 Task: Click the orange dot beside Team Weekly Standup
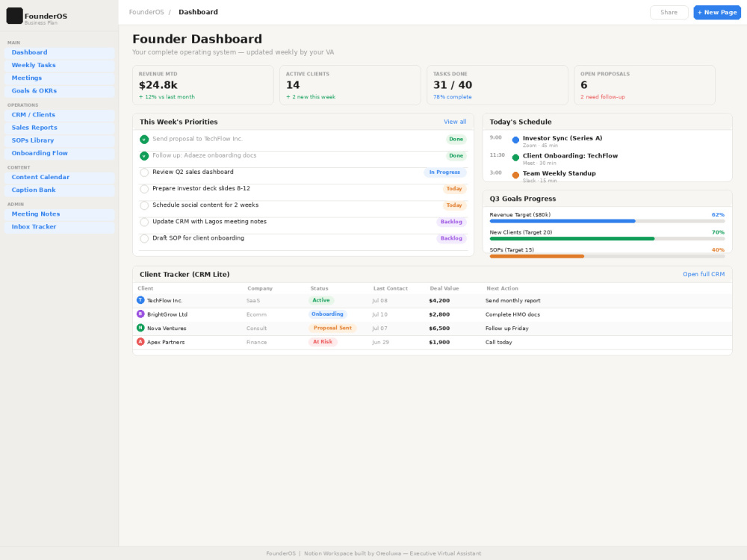point(515,175)
